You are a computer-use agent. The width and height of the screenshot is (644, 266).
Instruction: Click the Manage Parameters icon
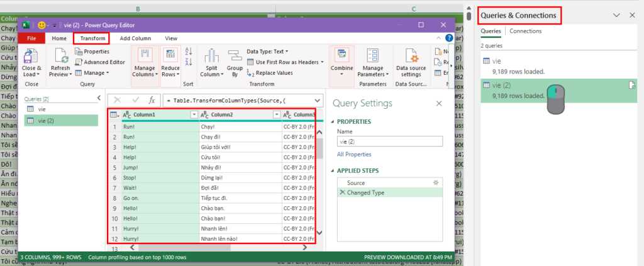coord(373,56)
